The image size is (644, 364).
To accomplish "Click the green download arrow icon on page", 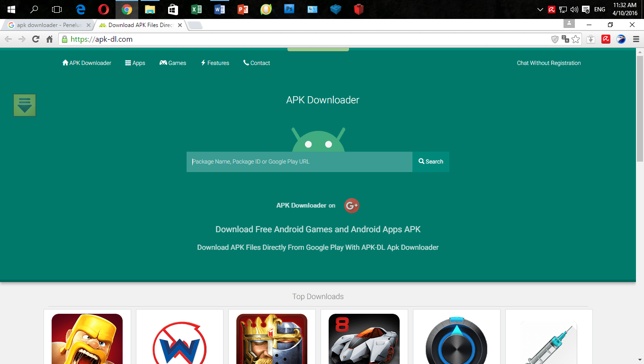I will tap(25, 105).
